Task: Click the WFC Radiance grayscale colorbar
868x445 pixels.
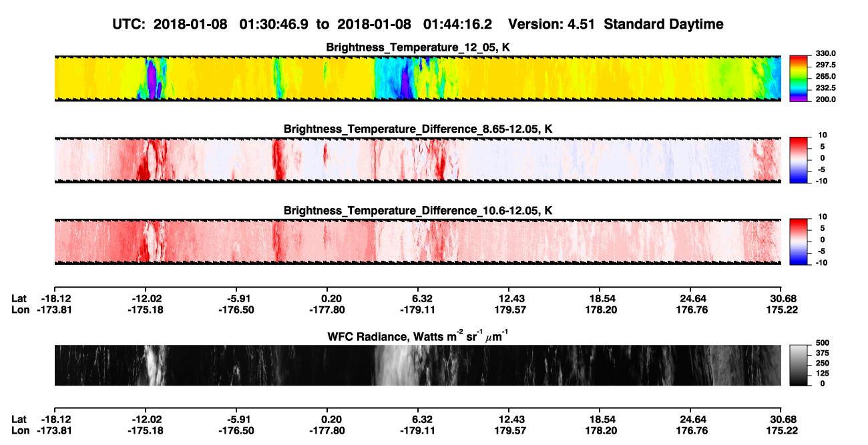Action: [x=797, y=365]
